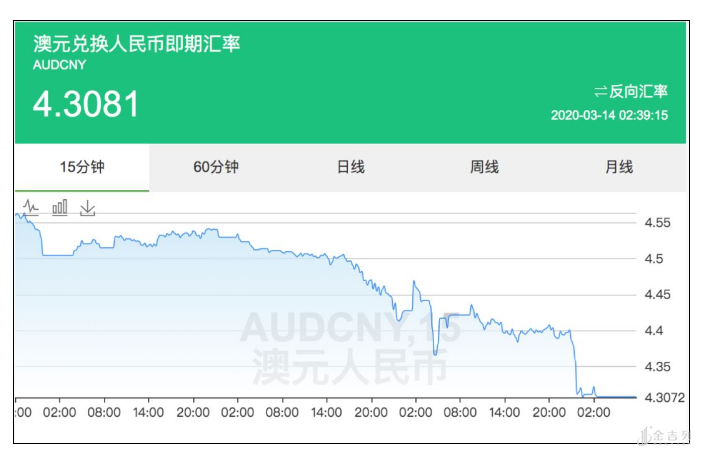701x456 pixels.
Task: Click the 4.3072 latest price marker
Action: 663,398
